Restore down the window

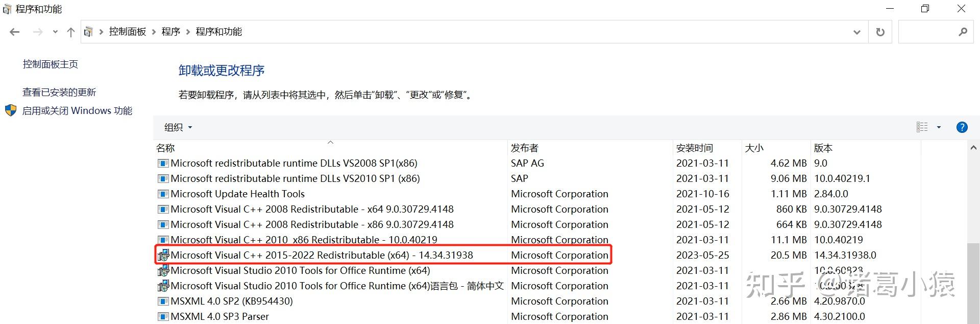pos(925,9)
